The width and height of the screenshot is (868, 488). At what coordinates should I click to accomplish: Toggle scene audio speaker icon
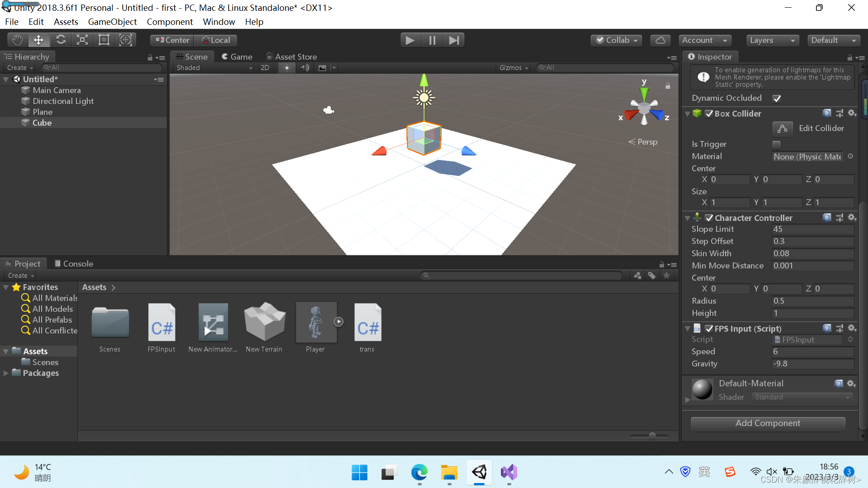tap(305, 68)
